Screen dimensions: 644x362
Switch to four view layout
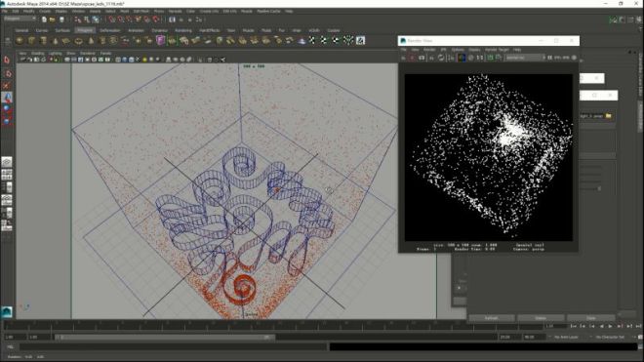pyautogui.click(x=7, y=175)
